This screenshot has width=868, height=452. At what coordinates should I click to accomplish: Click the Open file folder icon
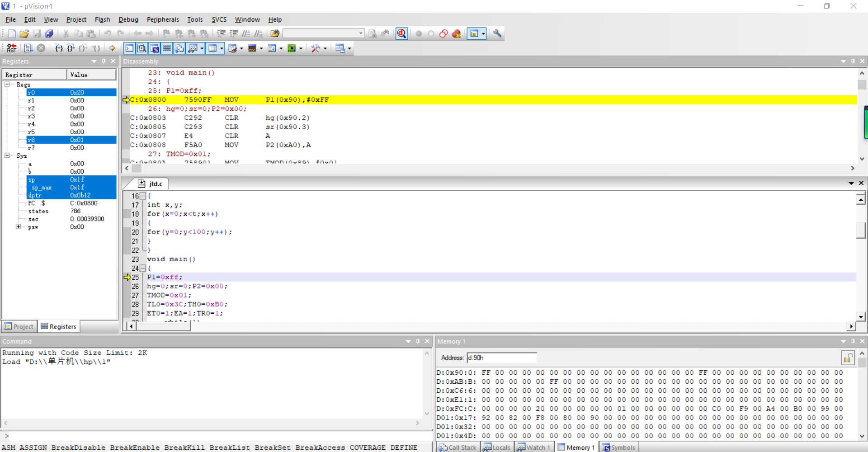coord(24,33)
